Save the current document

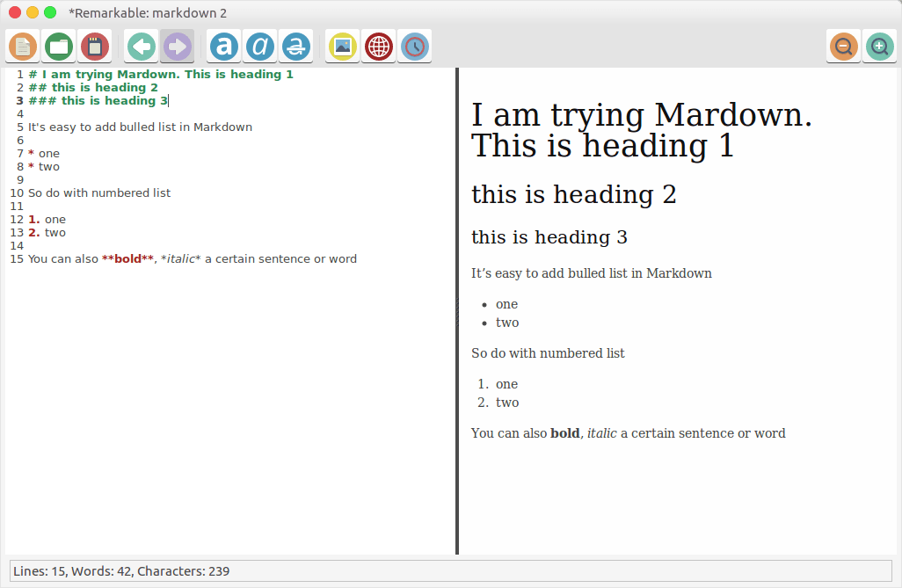pyautogui.click(x=95, y=46)
